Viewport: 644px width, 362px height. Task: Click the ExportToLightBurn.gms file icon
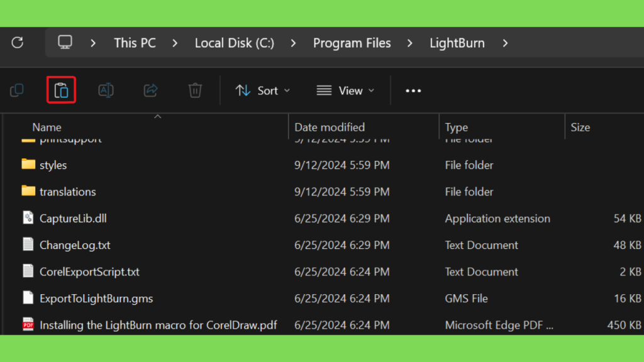point(28,297)
